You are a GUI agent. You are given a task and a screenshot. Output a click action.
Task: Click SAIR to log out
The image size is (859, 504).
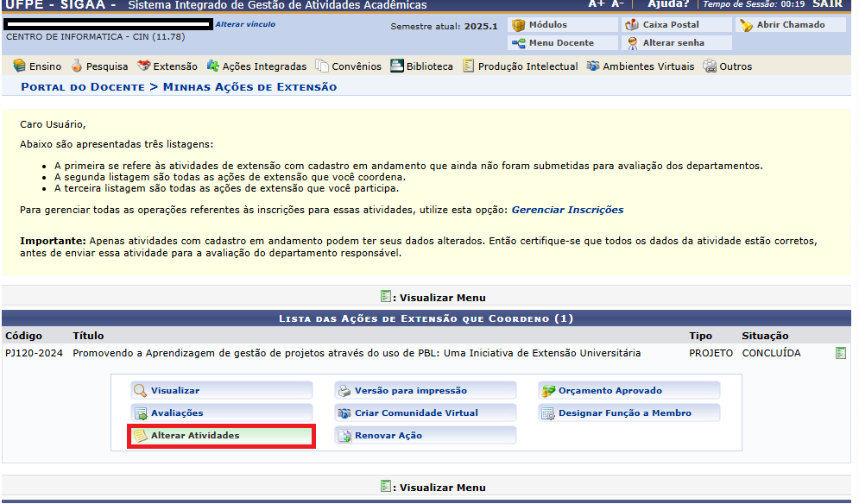tap(827, 4)
